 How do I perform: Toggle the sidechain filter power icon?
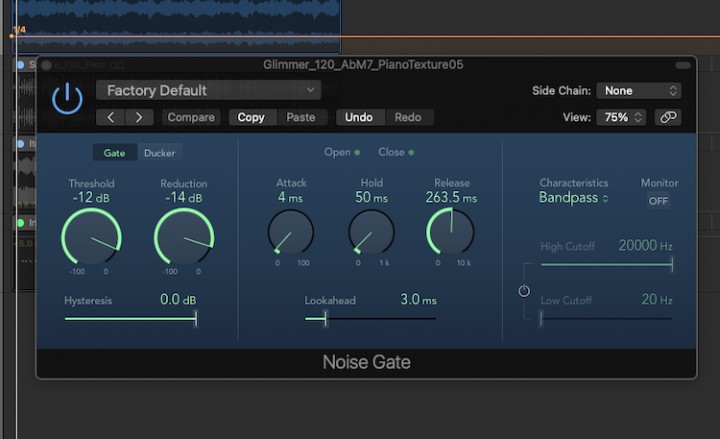pos(524,291)
